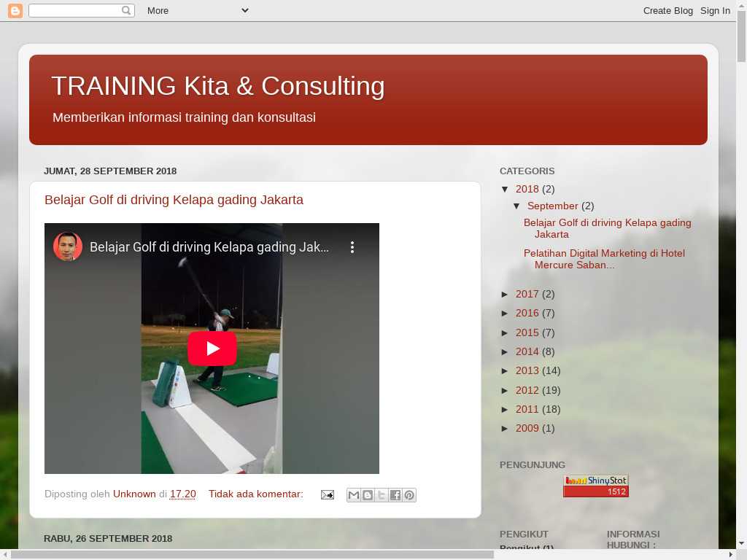Expand the 2016 archive triangle
The height and width of the screenshot is (560, 747).
click(505, 314)
